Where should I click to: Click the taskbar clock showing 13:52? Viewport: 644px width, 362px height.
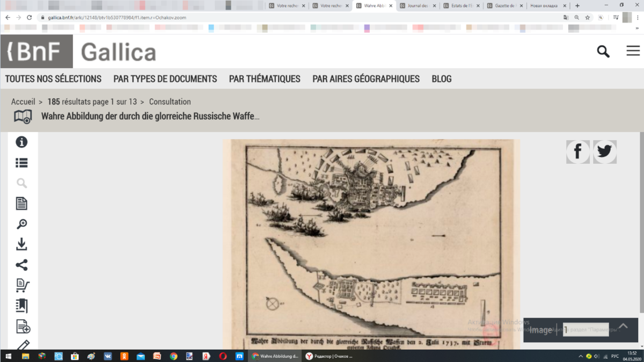coord(631,356)
